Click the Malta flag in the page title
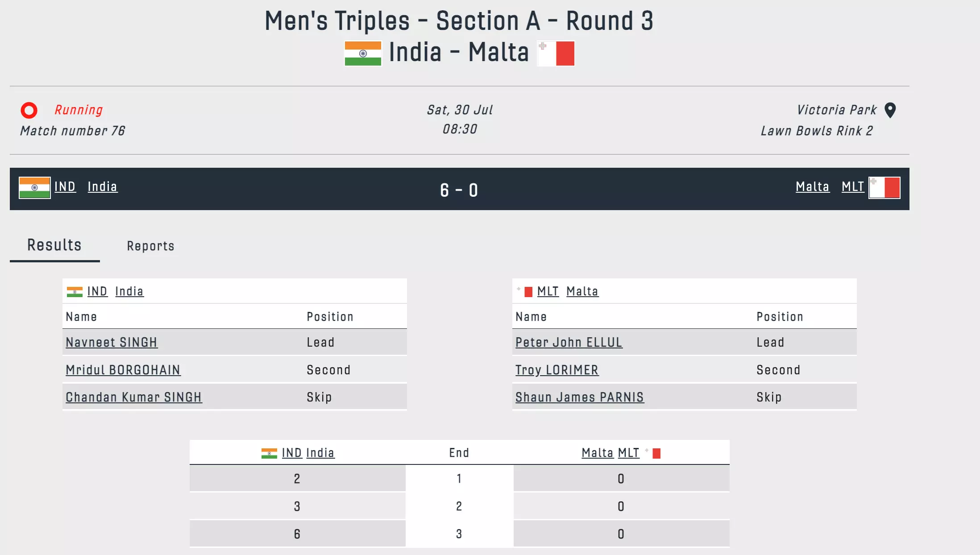Image resolution: width=980 pixels, height=555 pixels. [x=556, y=54]
